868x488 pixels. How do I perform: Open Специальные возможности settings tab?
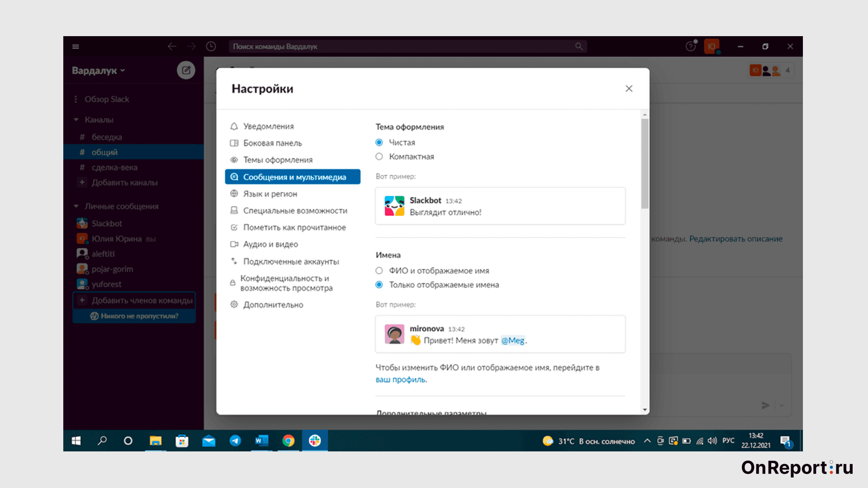click(292, 211)
